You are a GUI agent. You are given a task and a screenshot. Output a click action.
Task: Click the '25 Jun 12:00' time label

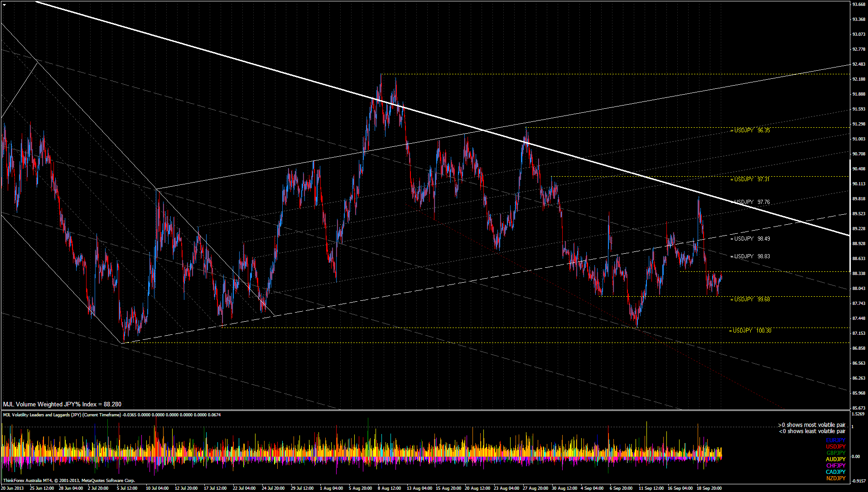42,488
